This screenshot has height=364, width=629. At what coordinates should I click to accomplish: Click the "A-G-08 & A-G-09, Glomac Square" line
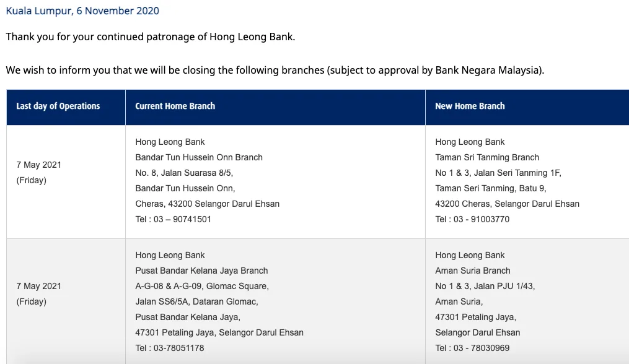[202, 286]
